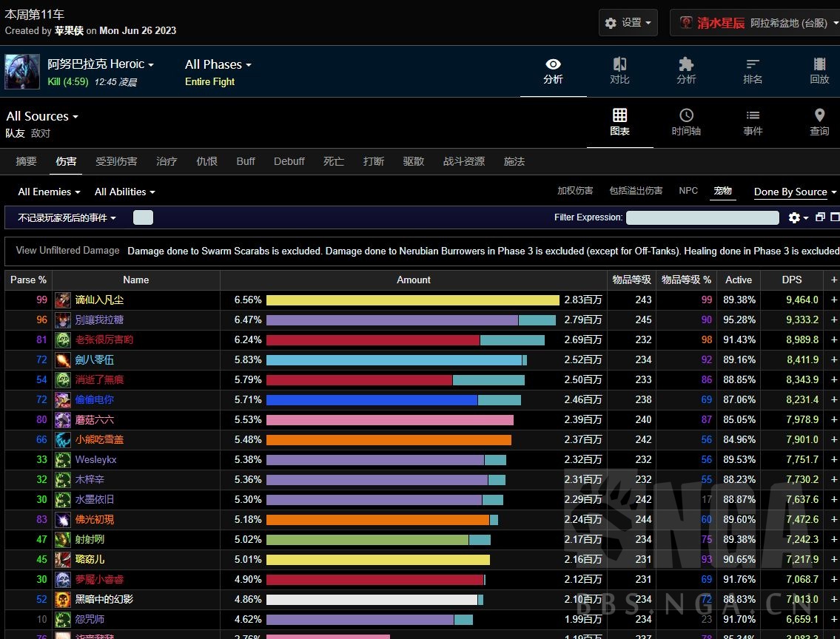The width and height of the screenshot is (840, 639).
Task: Open player 谪仙入凡尘 name link
Action: (99, 300)
